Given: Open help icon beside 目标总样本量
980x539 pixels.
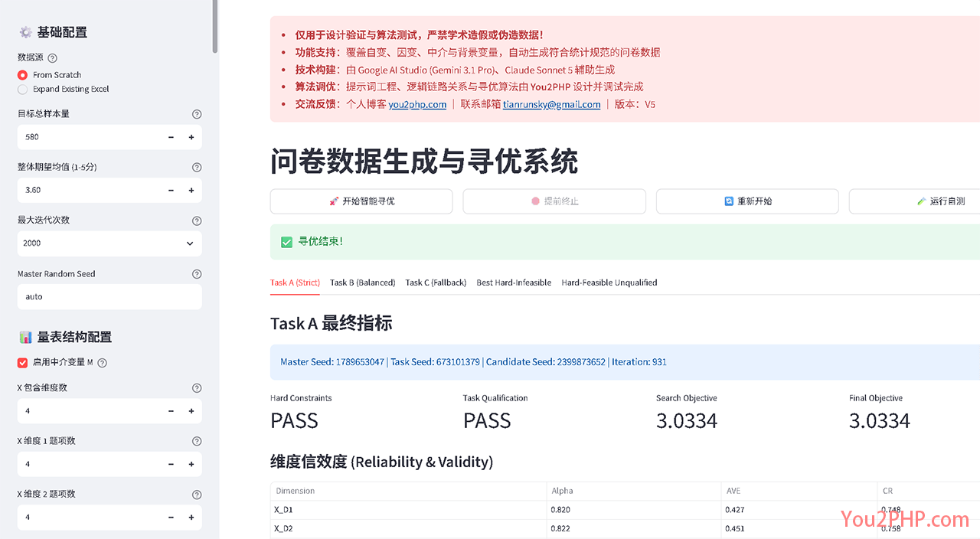Looking at the screenshot, I should point(197,114).
